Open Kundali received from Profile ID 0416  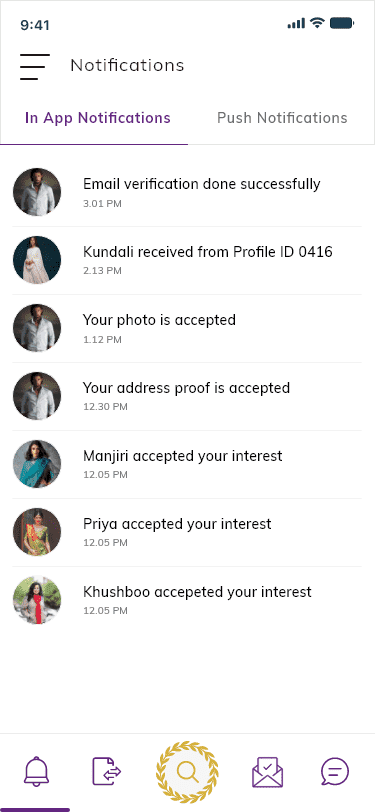point(188,260)
